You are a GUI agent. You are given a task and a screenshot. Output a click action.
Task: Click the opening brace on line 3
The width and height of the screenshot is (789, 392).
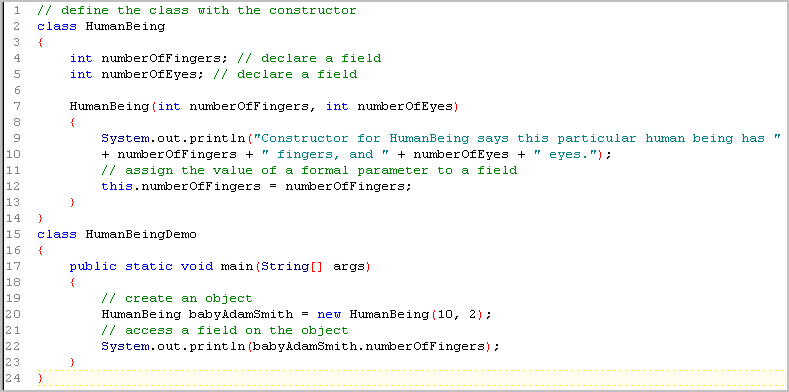(40, 43)
